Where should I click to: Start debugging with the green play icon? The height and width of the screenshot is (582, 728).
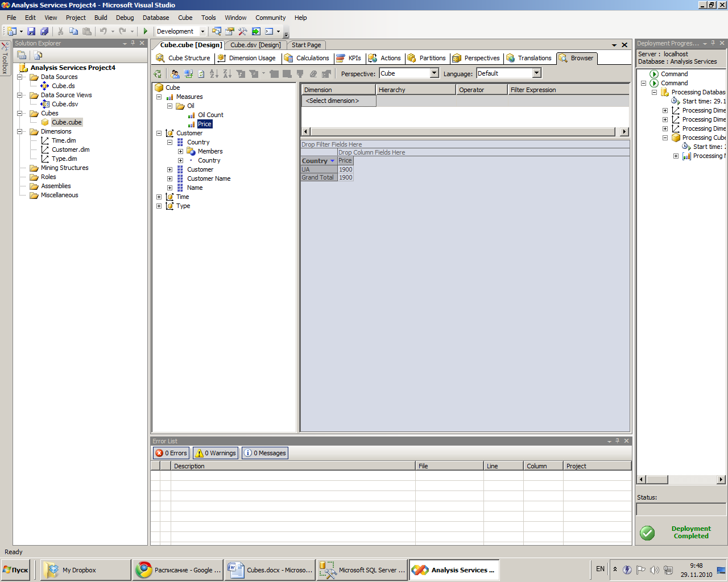click(146, 31)
